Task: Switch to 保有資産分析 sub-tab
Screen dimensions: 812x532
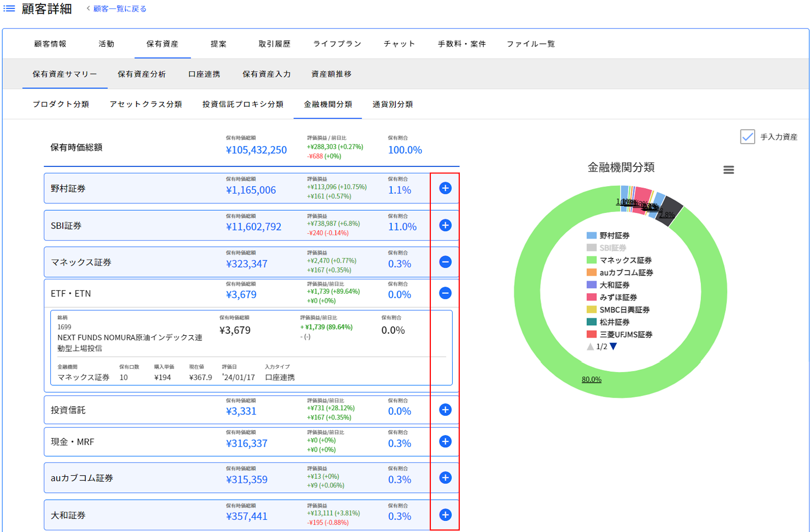Action: pos(142,74)
